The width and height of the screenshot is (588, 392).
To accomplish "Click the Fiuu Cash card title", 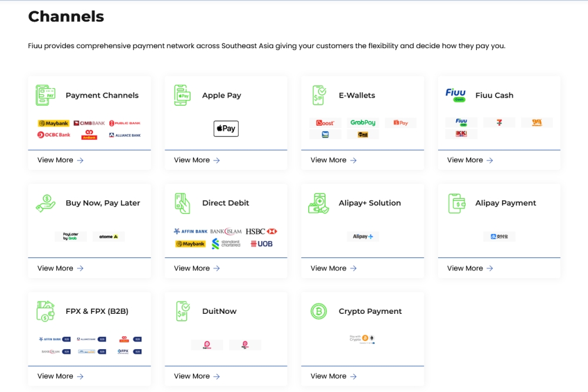I will tap(495, 95).
